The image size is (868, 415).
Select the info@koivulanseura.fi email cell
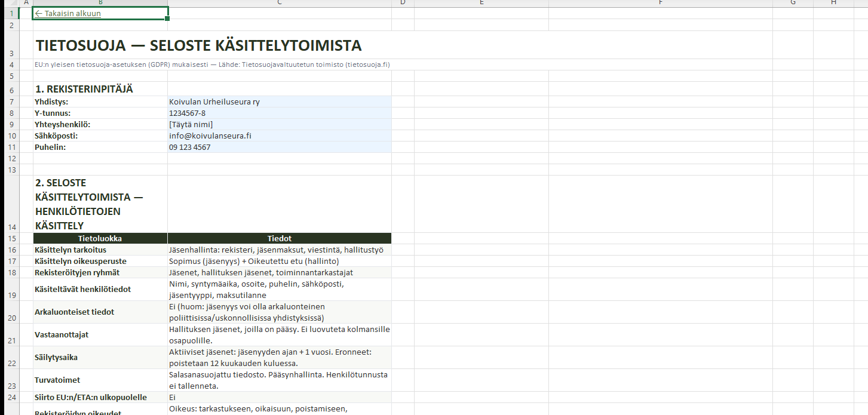[x=279, y=136]
